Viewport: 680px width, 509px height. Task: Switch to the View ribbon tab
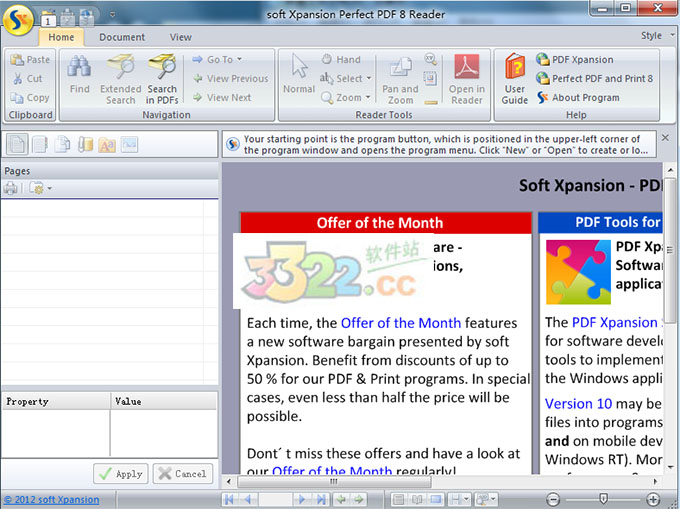pos(180,37)
